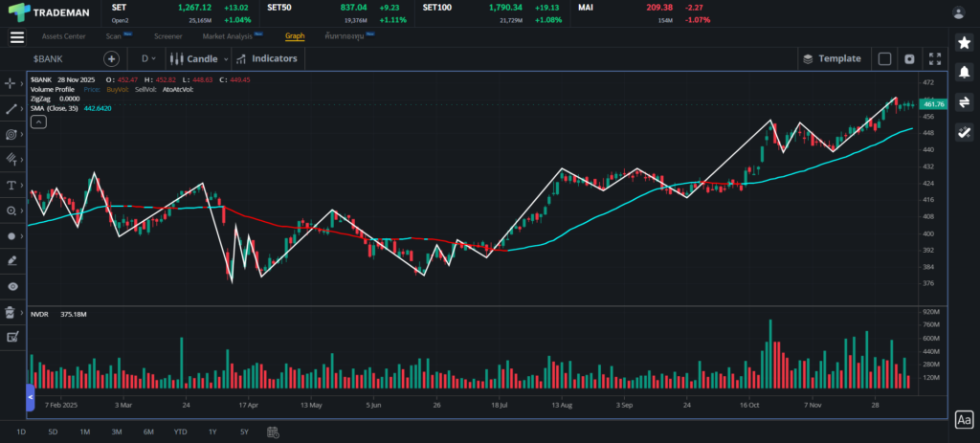Click the trash delete drawings tool

click(x=11, y=313)
